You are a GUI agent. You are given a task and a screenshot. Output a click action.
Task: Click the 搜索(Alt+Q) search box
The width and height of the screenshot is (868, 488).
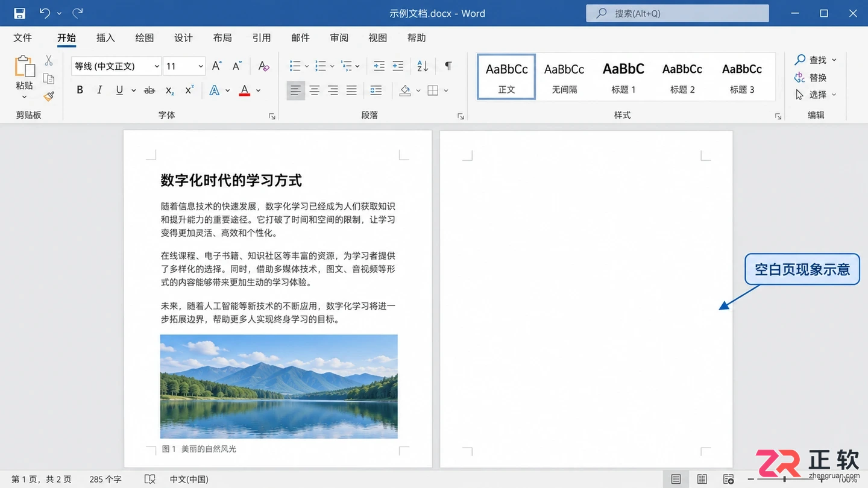(678, 13)
